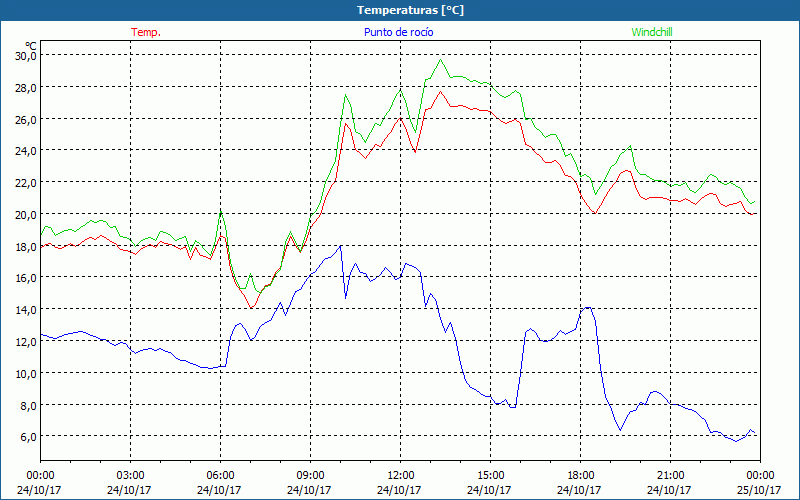The height and width of the screenshot is (500, 800).
Task: Click the 16,0 y-axis label
Action: pyautogui.click(x=26, y=278)
